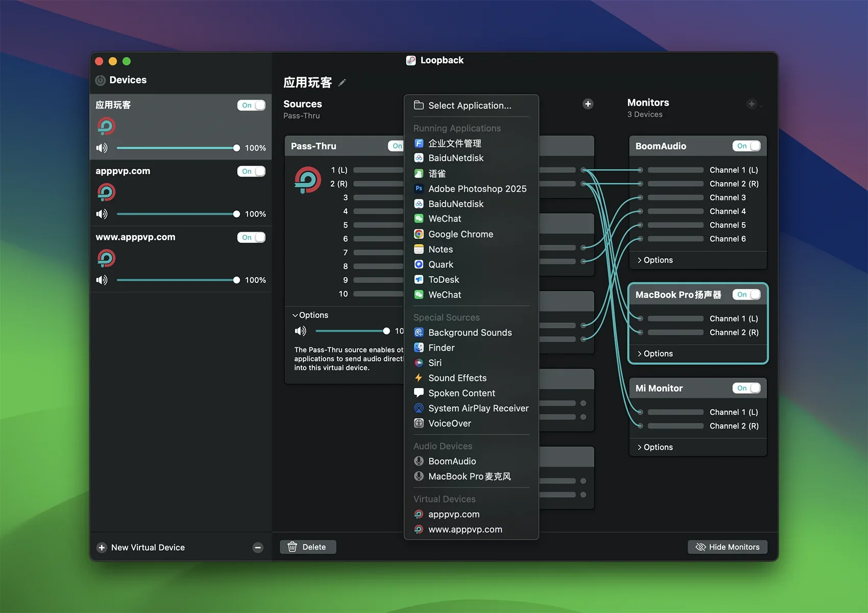Select Adobe Photoshop 2025 from the application list
This screenshot has height=613, width=868.
[x=471, y=188]
